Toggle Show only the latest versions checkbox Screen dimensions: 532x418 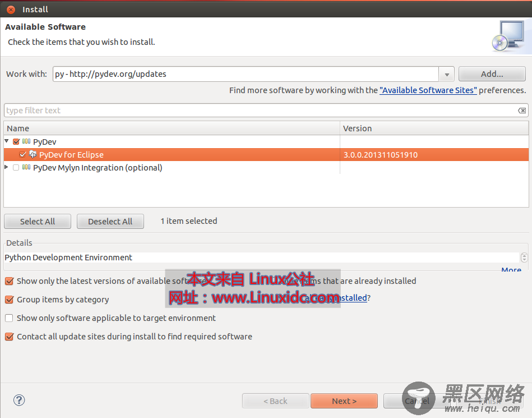tap(9, 281)
